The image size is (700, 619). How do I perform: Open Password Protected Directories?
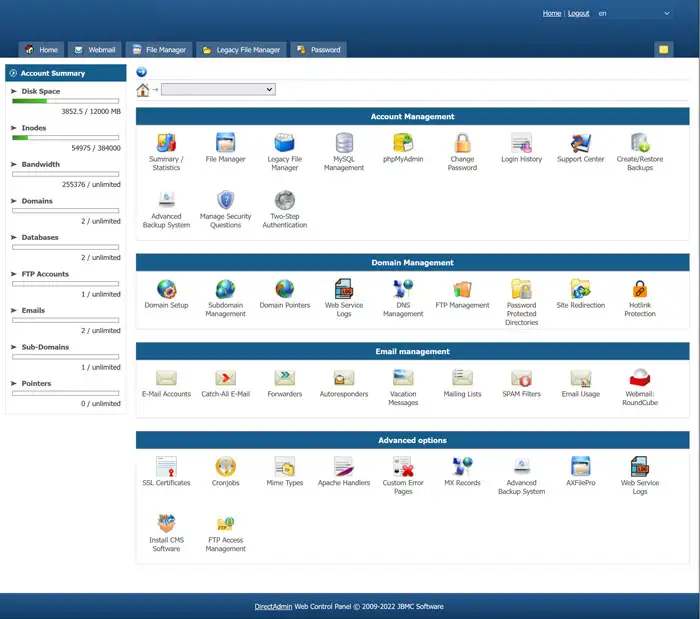pyautogui.click(x=521, y=302)
